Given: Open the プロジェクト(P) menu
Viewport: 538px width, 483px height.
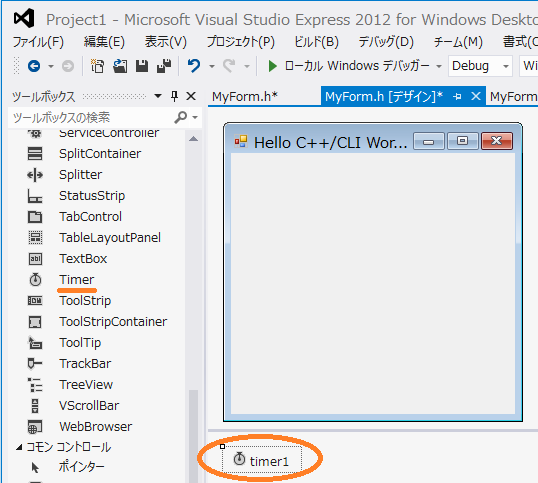Looking at the screenshot, I should (241, 42).
